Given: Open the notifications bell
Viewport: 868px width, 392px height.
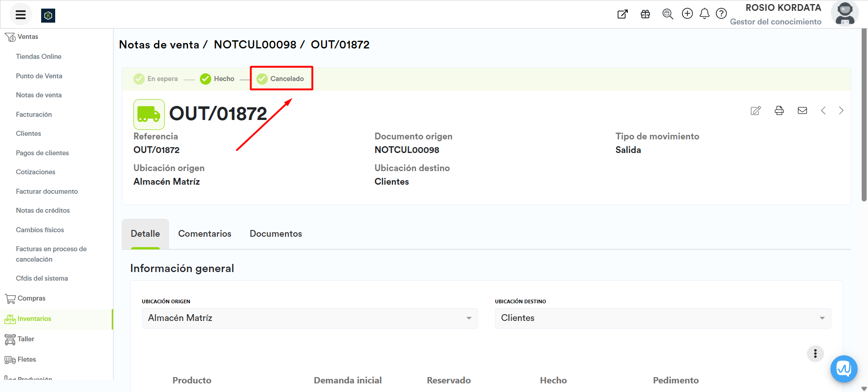Looking at the screenshot, I should [704, 14].
